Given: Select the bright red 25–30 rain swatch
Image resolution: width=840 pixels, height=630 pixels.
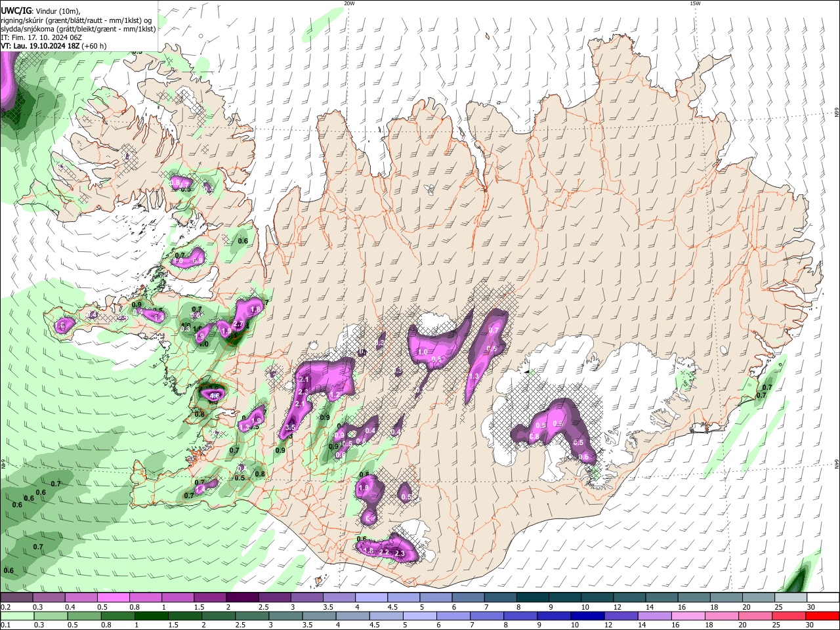Looking at the screenshot, I should (x=788, y=616).
